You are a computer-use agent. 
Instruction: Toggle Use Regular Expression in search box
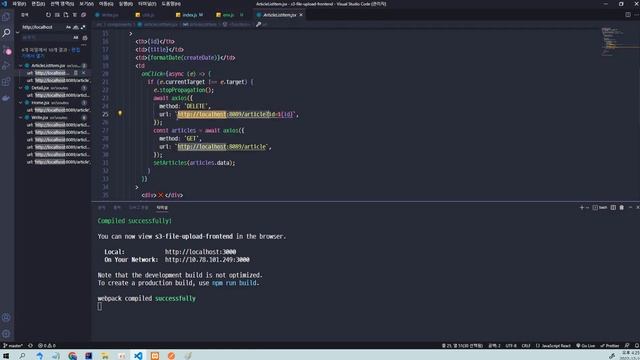tap(83, 27)
